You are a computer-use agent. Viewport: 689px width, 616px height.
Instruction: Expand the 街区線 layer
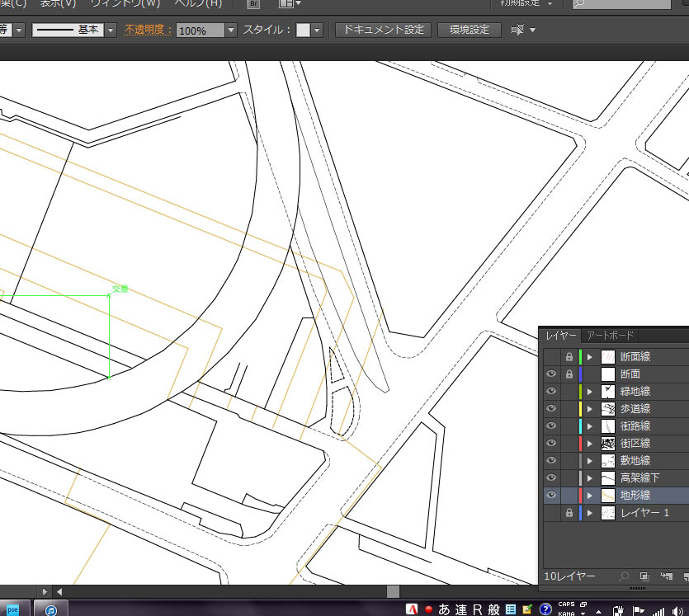590,444
